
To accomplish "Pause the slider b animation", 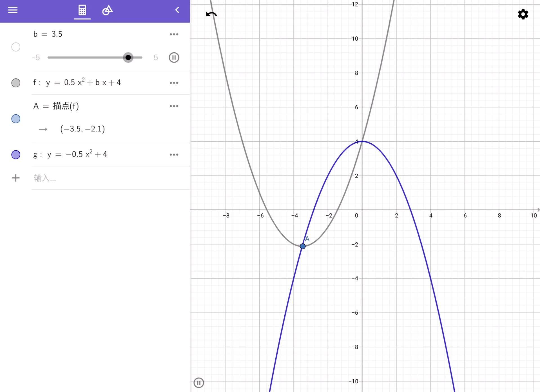I will point(174,57).
